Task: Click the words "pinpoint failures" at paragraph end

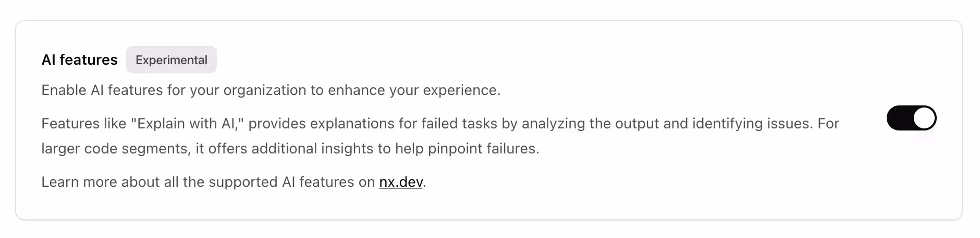Action: pos(483,149)
